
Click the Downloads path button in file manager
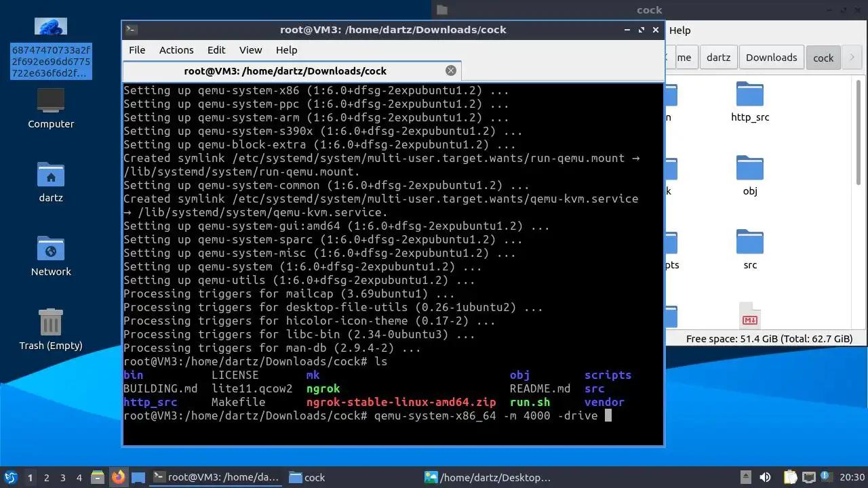tap(771, 58)
